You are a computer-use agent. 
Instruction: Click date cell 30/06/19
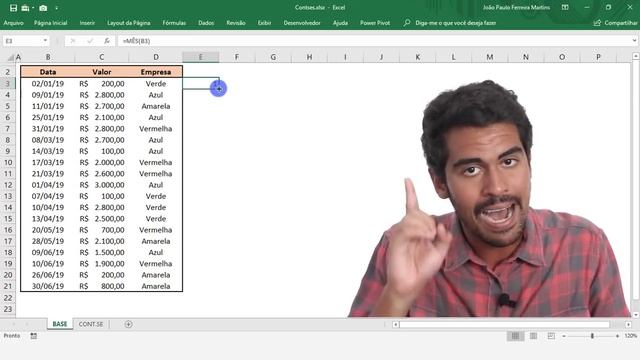point(48,286)
